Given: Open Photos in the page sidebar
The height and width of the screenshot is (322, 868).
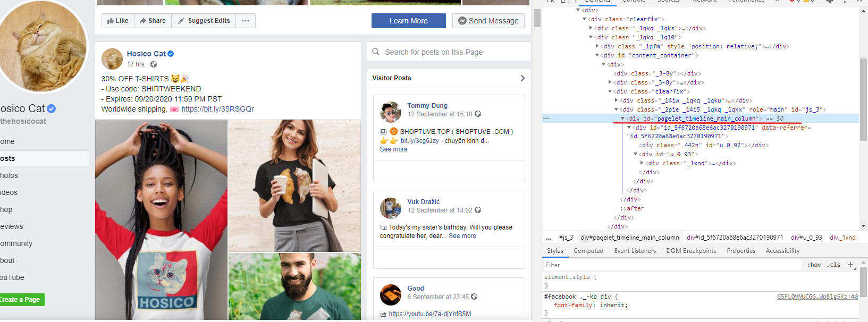Looking at the screenshot, I should (x=9, y=175).
